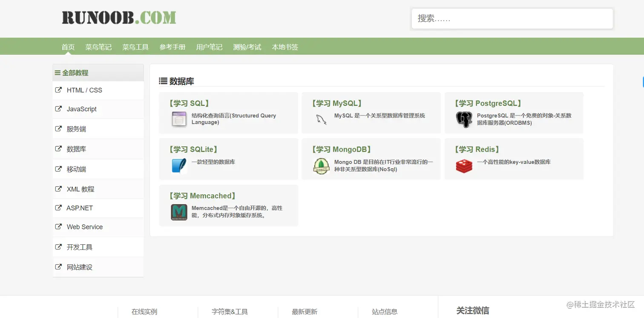This screenshot has width=644, height=318.
Task: Open the 用户笔记 navigation item
Action: coord(209,47)
